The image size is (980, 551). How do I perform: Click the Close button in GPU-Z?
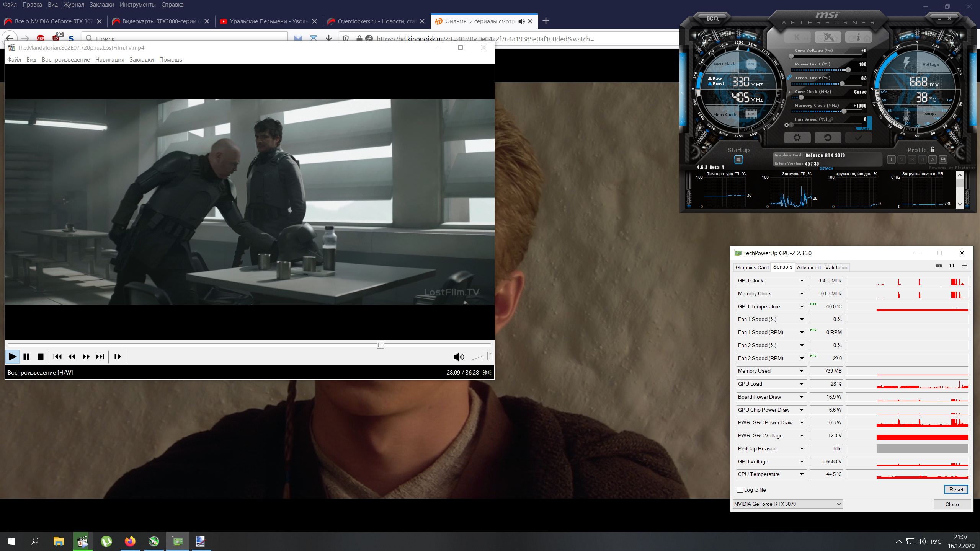(952, 504)
